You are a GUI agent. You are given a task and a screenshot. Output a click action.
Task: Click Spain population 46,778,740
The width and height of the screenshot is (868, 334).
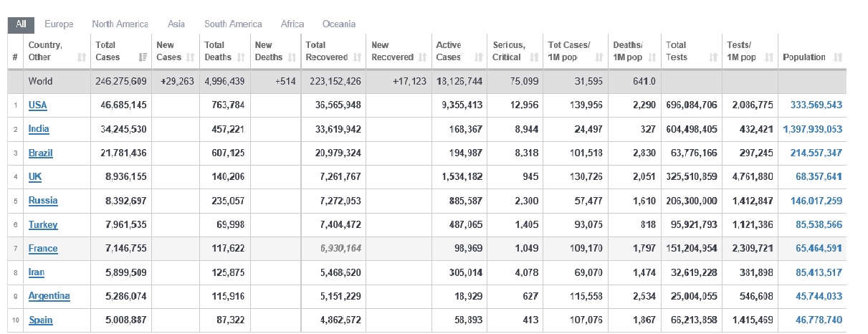(819, 320)
